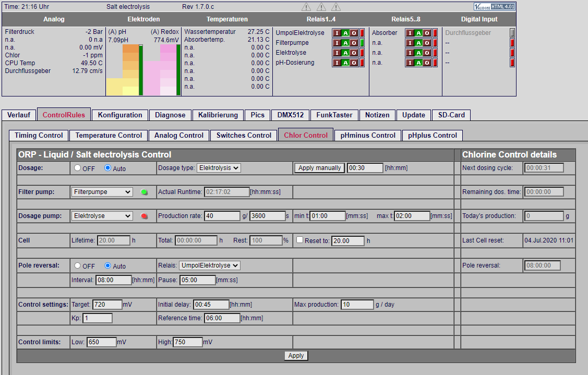Screen dimensions: 588x375
Task: Click the Apply button at the bottom
Action: [x=296, y=356]
